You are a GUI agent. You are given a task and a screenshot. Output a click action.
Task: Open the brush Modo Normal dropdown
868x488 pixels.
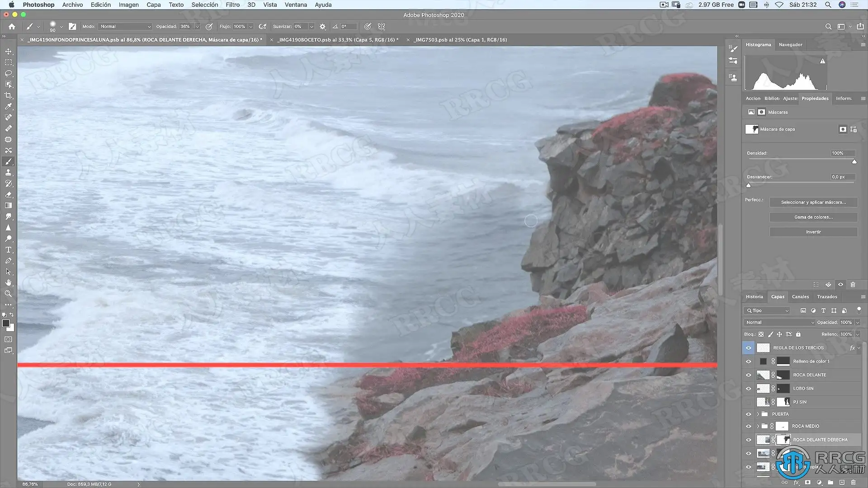(x=125, y=27)
